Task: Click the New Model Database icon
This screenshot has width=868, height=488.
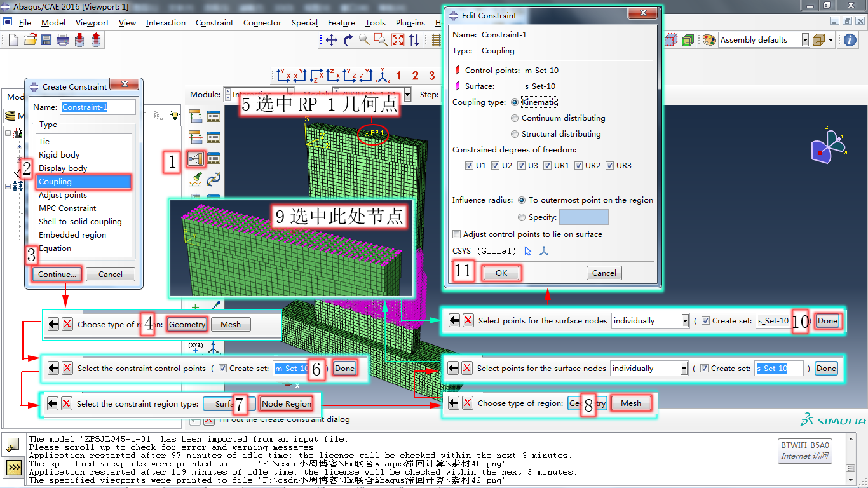Action: [x=13, y=40]
